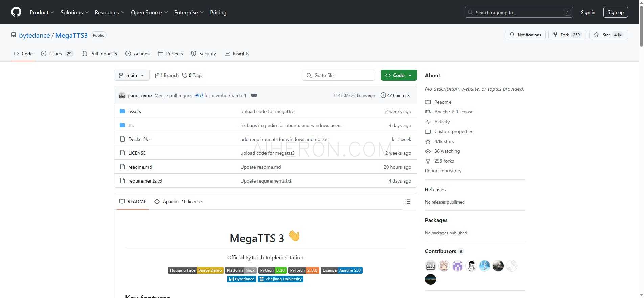Open the green Code dropdown
The height and width of the screenshot is (298, 644).
coord(398,75)
